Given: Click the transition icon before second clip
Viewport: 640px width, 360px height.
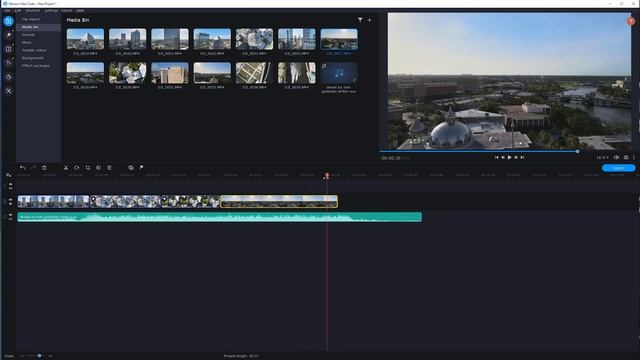Looking at the screenshot, I should pos(93,199).
